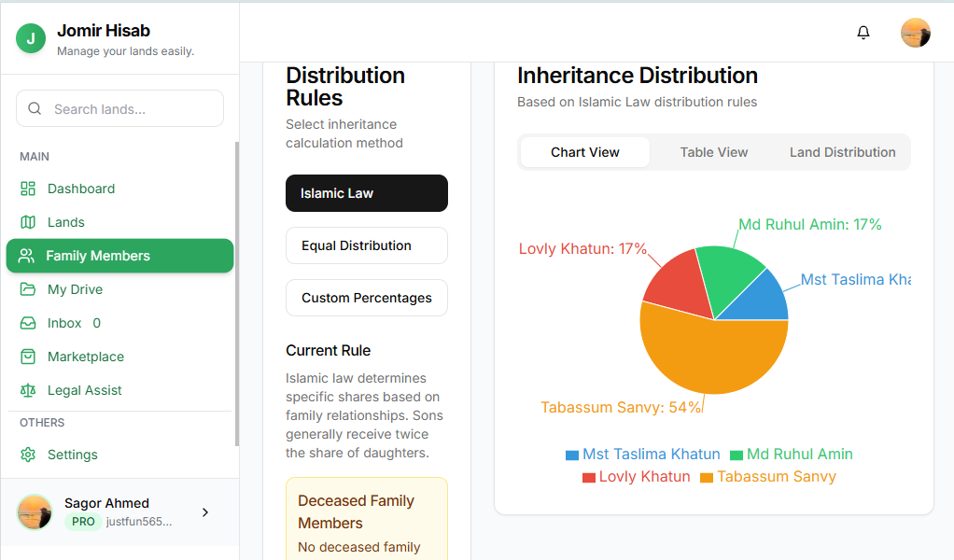The image size is (954, 560).
Task: Open the Land Distribution tab
Action: click(x=842, y=152)
